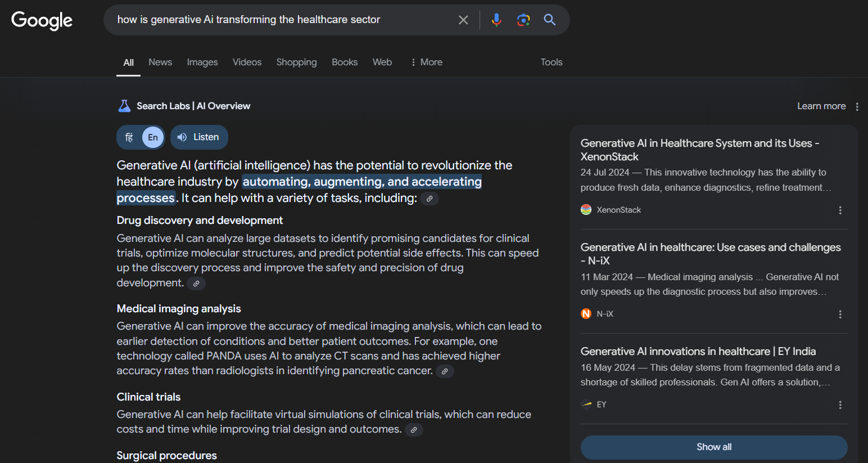Open EY India generative AI innovations article
This screenshot has height=463, width=868.
click(x=698, y=352)
